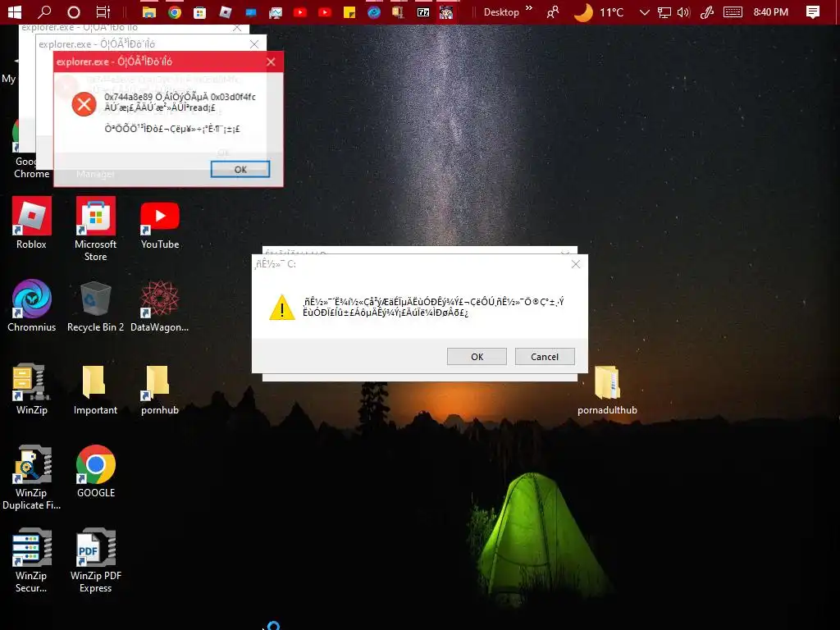Select the WinZip Duplicate Finder shortcut

(x=32, y=477)
